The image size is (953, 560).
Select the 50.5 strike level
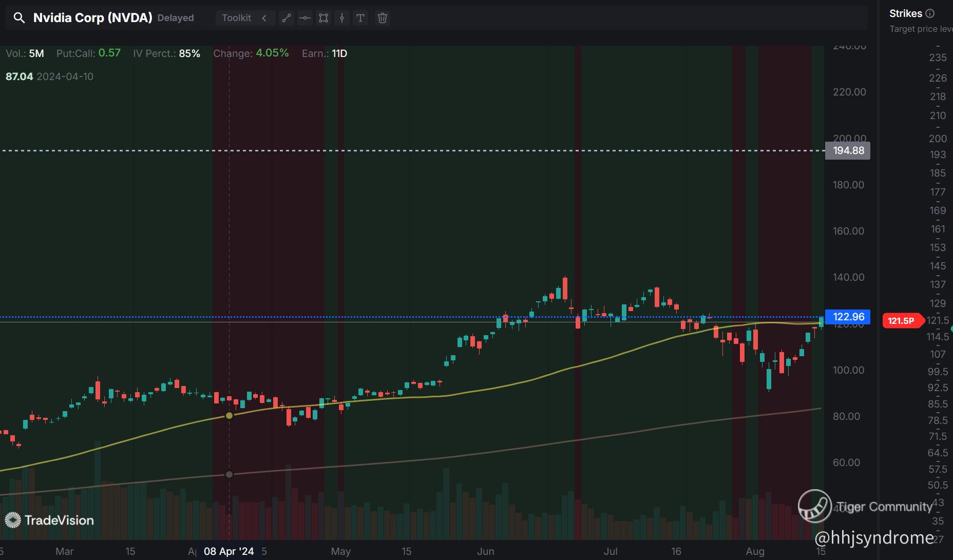(938, 485)
